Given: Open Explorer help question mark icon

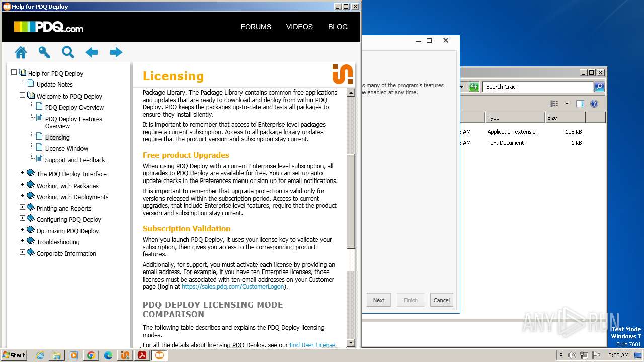Looking at the screenshot, I should tap(594, 104).
